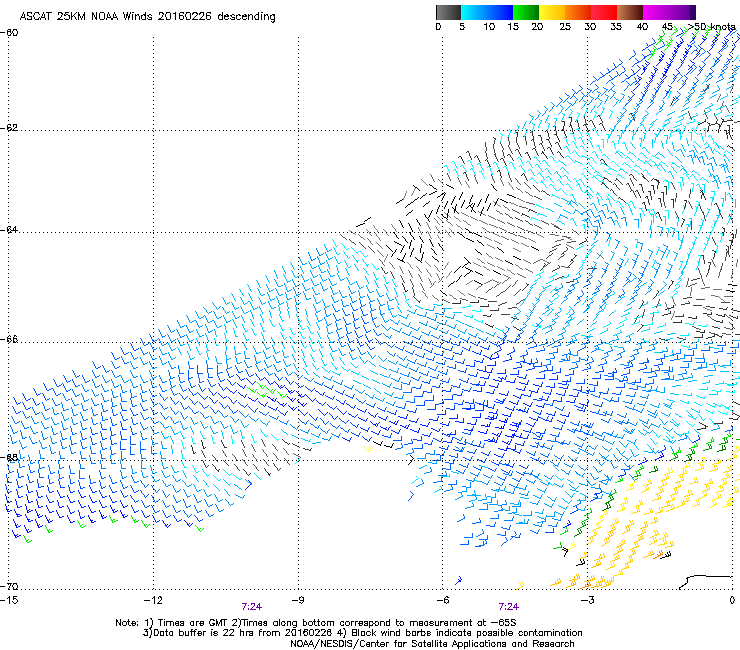Click the '20' label under the color scale
This screenshot has height=650, width=740.
click(x=538, y=27)
